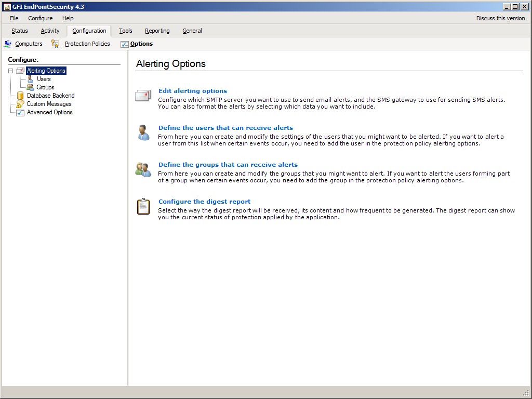Select Groups in the Configure tree
The height and width of the screenshot is (399, 532).
[46, 87]
